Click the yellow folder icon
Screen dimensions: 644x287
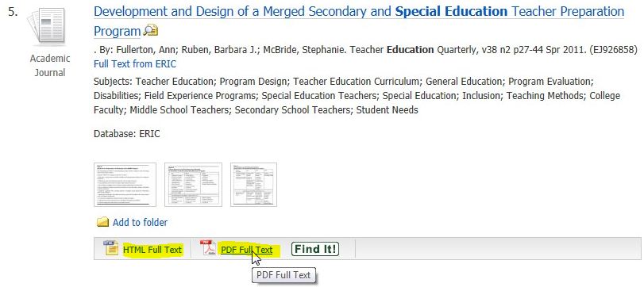pyautogui.click(x=102, y=223)
